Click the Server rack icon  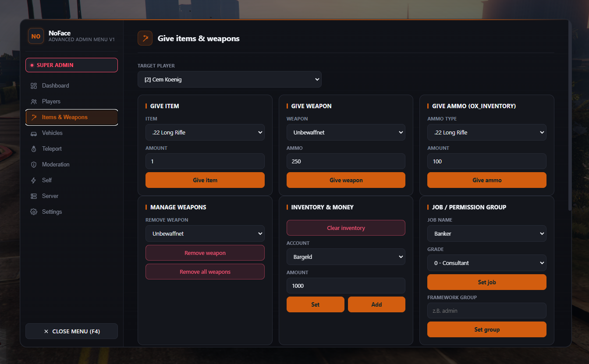pos(34,196)
